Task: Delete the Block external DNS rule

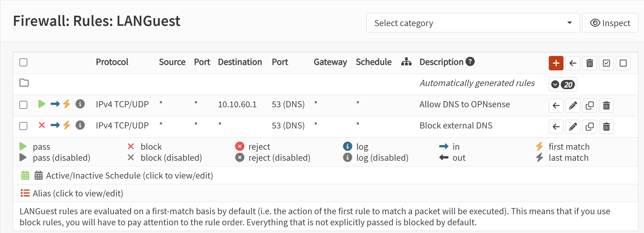Action: coord(606,127)
